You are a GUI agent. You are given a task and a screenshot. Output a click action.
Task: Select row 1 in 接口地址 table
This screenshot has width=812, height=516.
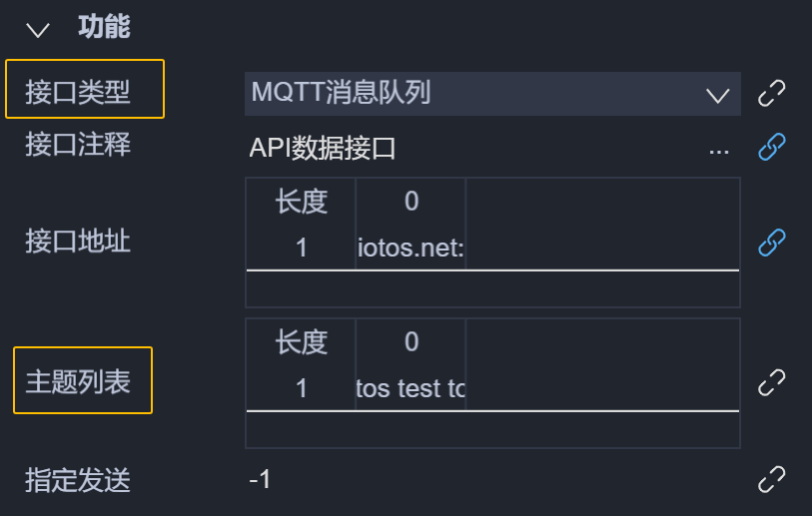[302, 247]
